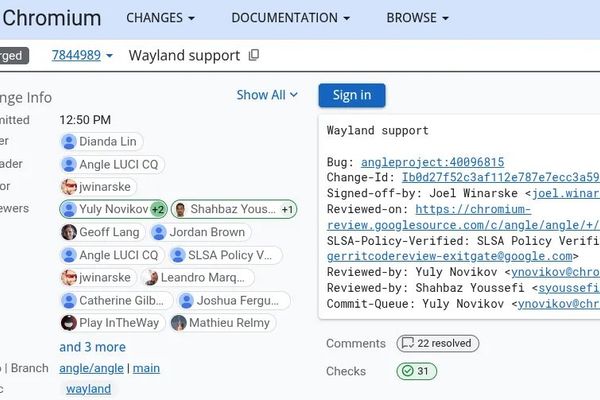Click the Sign in button
Viewport: 600px width, 400px height.
click(x=352, y=95)
